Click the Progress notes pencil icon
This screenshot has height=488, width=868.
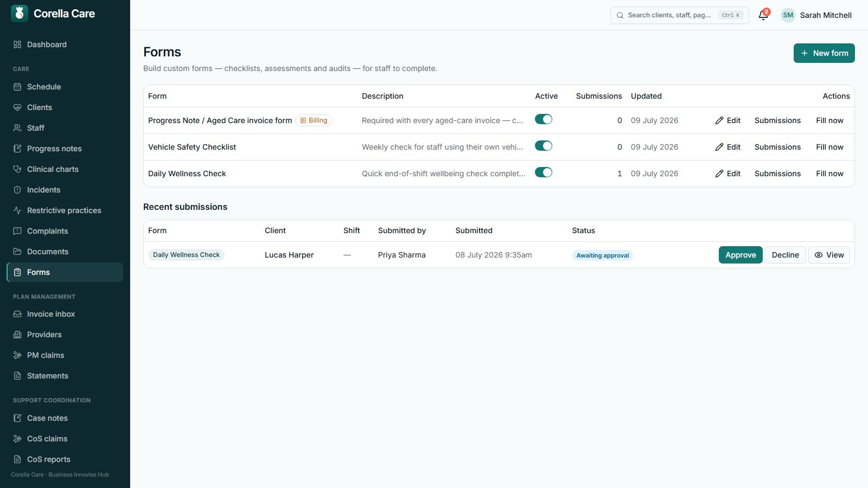click(17, 149)
